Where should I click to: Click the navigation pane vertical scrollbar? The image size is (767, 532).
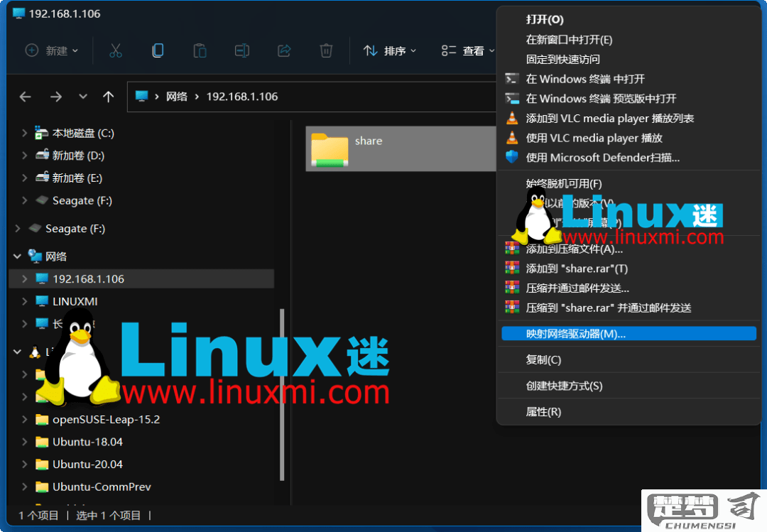click(282, 394)
